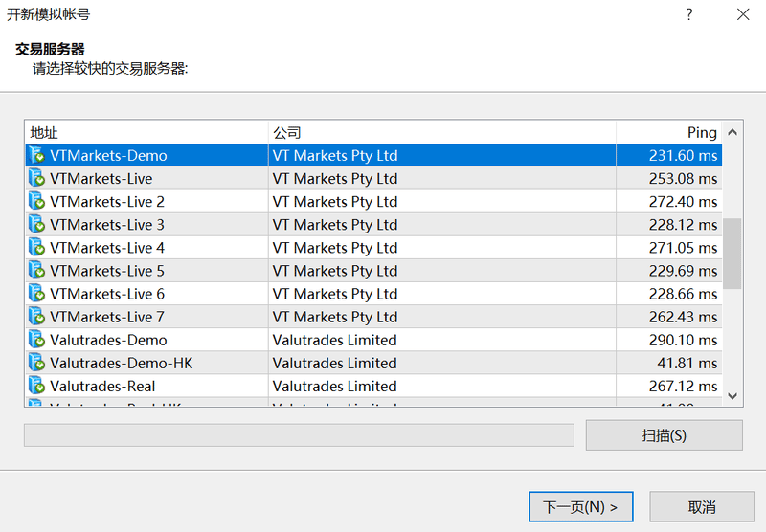Sort servers by the Ping column header

tap(668, 132)
